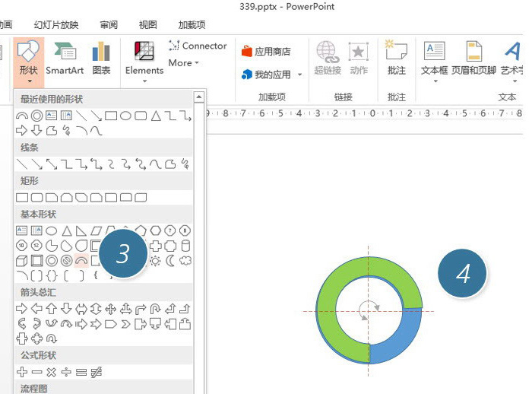This screenshot has width=532, height=394.
Task: Choose the Isosceles Triangle in 最近使用的形状
Action: pyautogui.click(x=156, y=116)
